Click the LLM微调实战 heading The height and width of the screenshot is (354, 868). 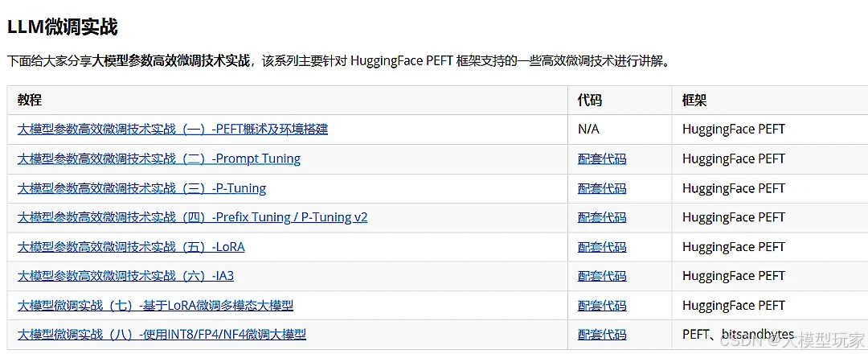pos(62,27)
